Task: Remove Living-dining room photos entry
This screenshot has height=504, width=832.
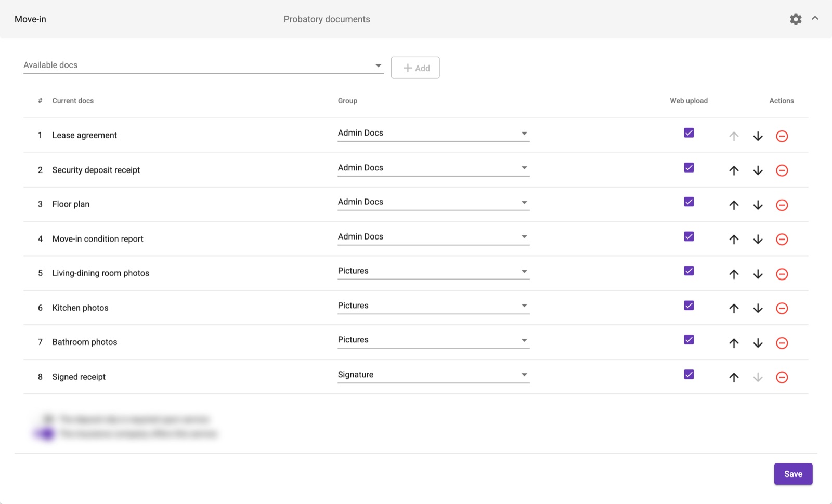Action: click(x=782, y=274)
